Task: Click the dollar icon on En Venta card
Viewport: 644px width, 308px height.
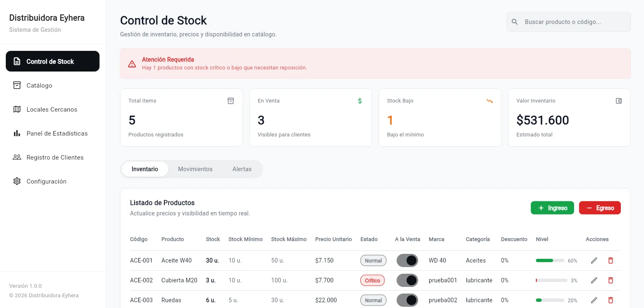Action: (x=360, y=101)
